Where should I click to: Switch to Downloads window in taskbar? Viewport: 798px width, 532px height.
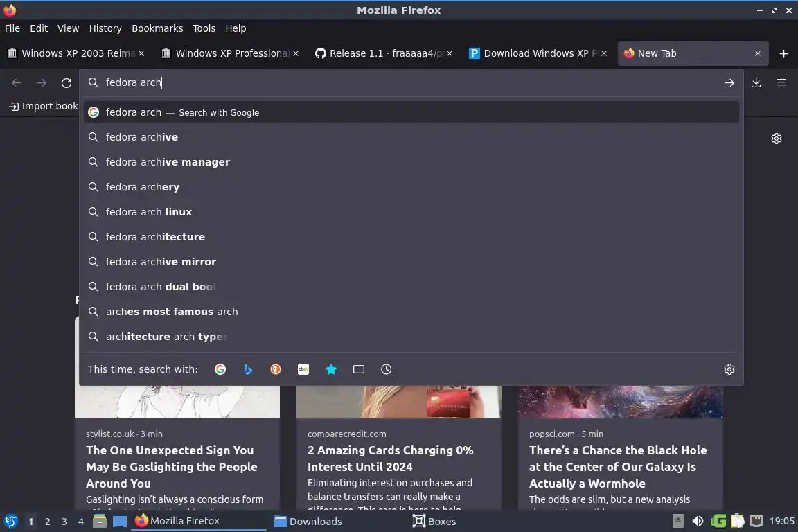click(x=336, y=521)
